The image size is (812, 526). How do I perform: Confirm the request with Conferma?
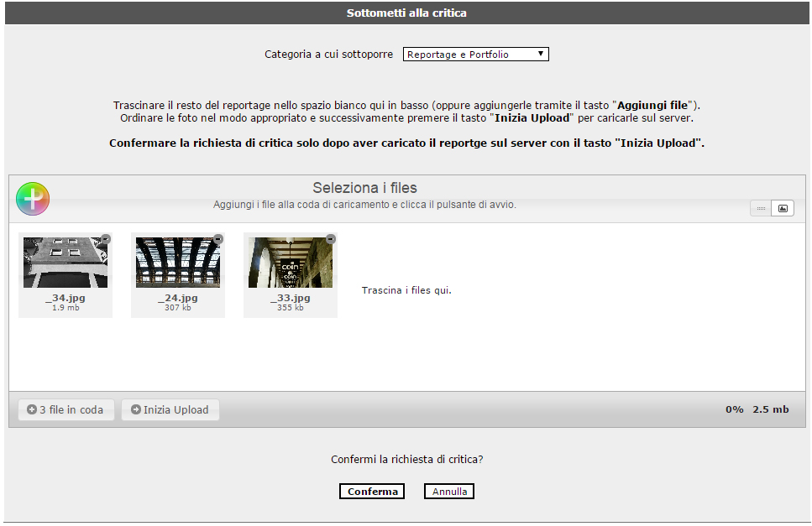coord(372,492)
